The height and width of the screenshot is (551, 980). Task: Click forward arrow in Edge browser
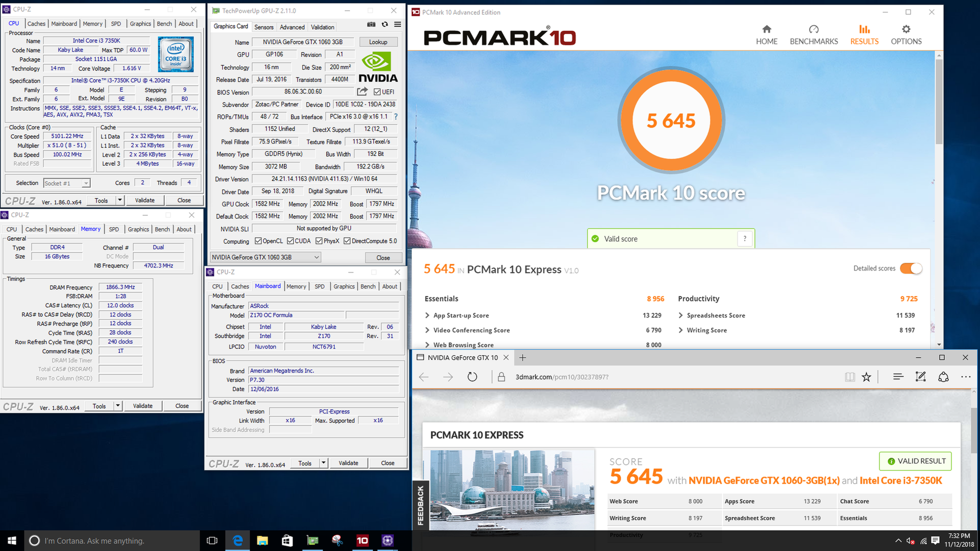point(448,377)
